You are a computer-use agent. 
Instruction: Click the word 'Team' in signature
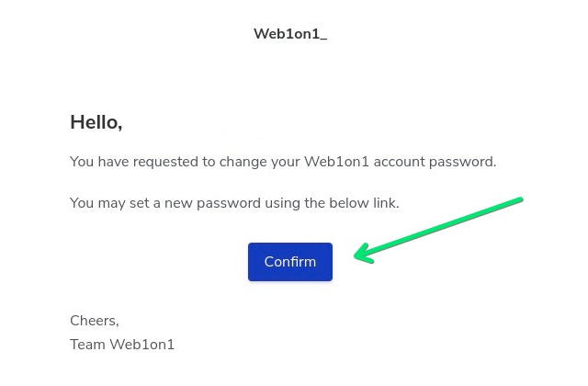pos(87,345)
